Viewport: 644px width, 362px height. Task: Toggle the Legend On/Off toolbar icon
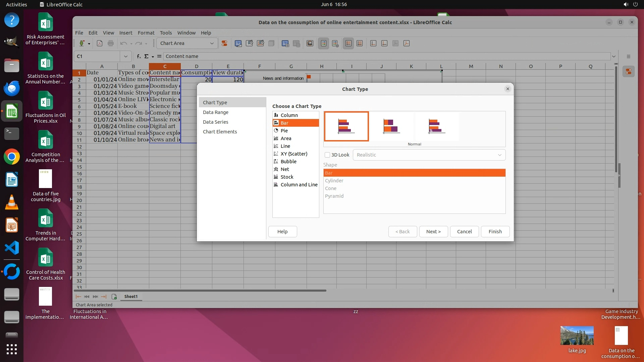point(323,43)
